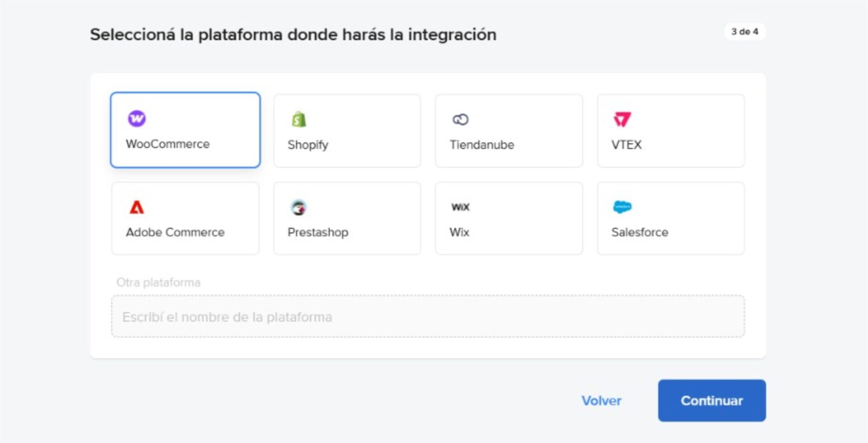Pick the Tiendanube platform label
This screenshot has width=868, height=443.
click(x=482, y=145)
